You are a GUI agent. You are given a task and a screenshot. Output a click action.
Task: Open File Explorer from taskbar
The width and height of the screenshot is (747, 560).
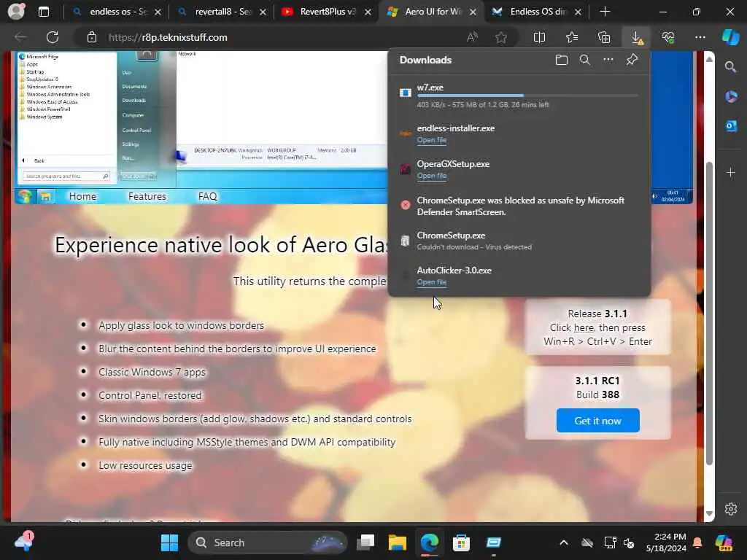tap(398, 542)
